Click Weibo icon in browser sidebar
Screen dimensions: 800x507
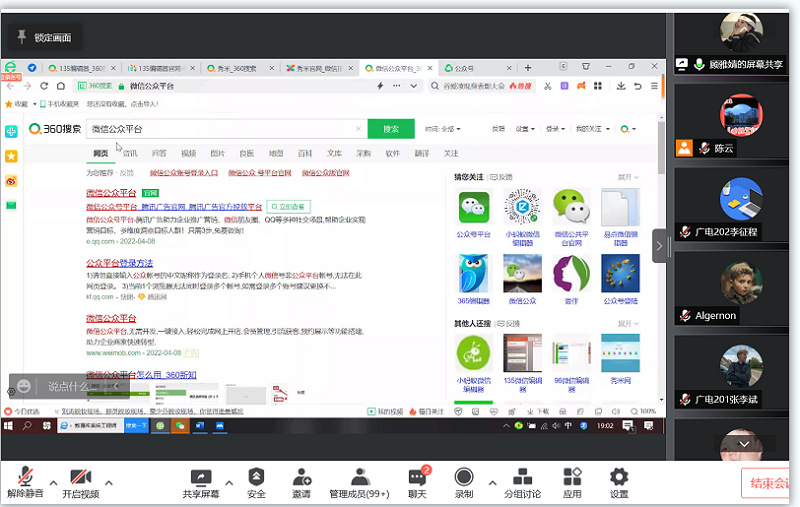[11, 181]
